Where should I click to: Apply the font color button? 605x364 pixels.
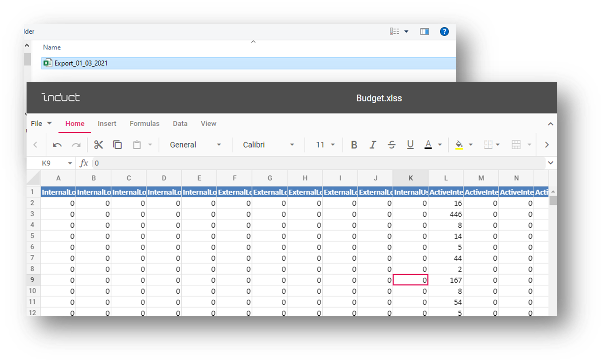click(428, 145)
